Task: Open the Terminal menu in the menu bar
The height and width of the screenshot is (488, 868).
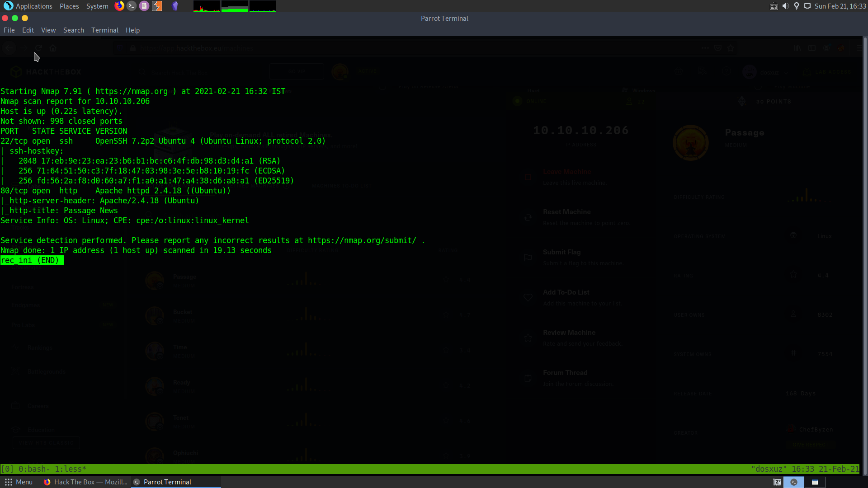Action: point(104,30)
